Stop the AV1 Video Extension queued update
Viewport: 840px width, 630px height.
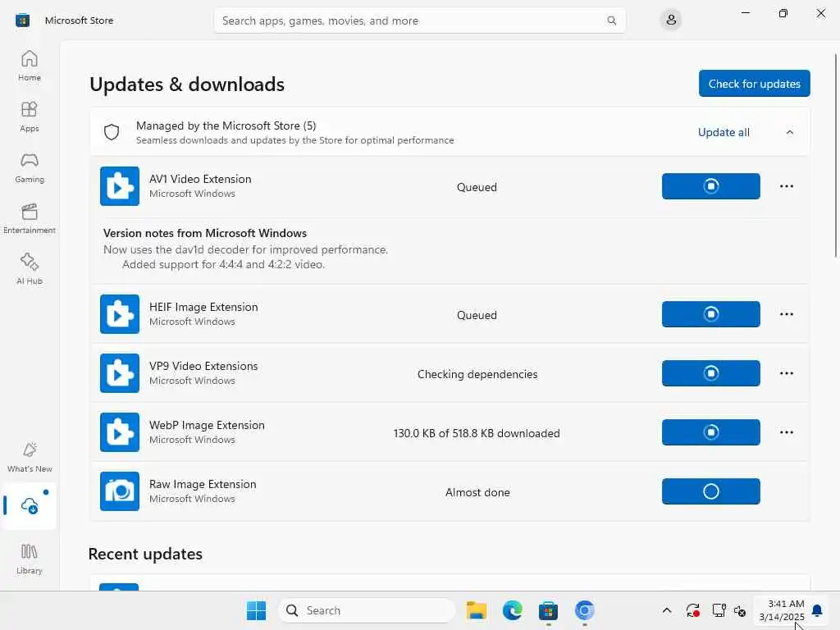tap(711, 186)
